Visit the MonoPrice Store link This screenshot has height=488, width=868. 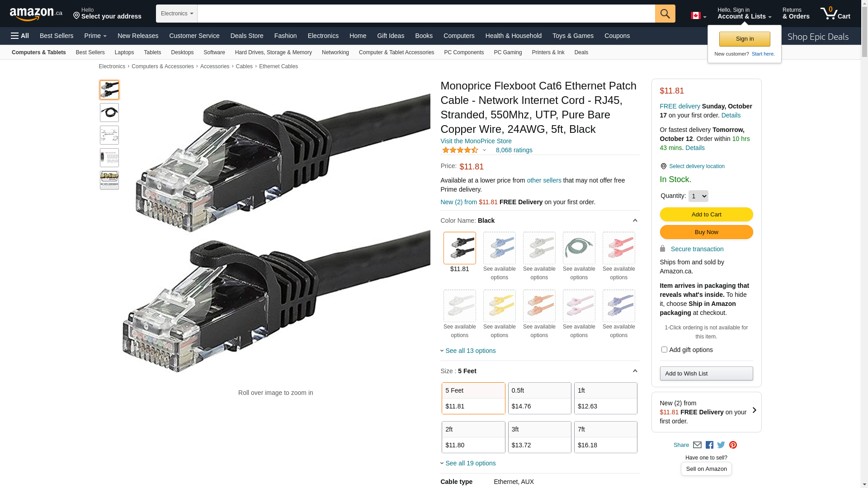476,141
